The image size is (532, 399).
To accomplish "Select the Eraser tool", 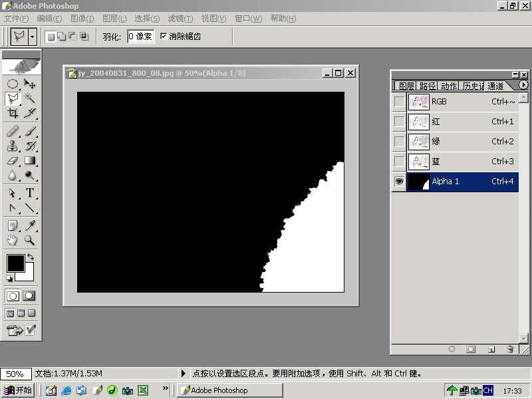I will pos(13,160).
